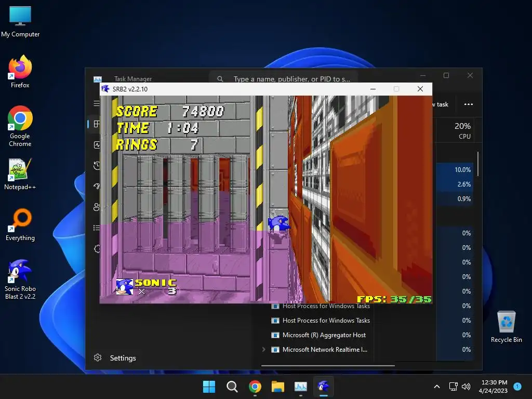Viewport: 532px width, 399px height.
Task: Open File Explorer from the taskbar
Action: pos(277,387)
